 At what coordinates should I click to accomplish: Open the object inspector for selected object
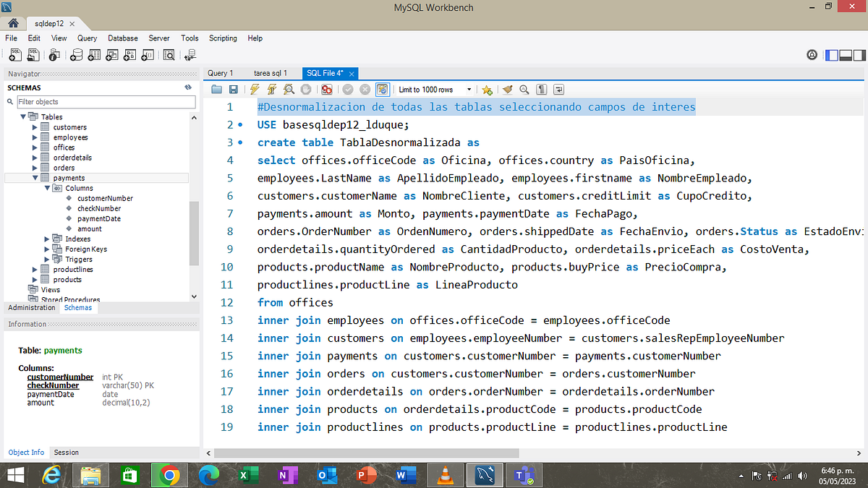click(x=55, y=54)
